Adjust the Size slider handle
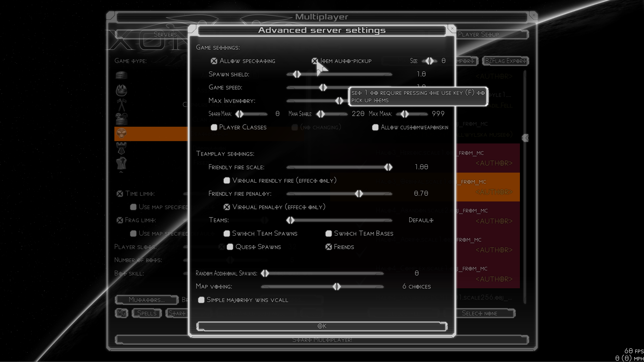The image size is (644, 362). [430, 61]
